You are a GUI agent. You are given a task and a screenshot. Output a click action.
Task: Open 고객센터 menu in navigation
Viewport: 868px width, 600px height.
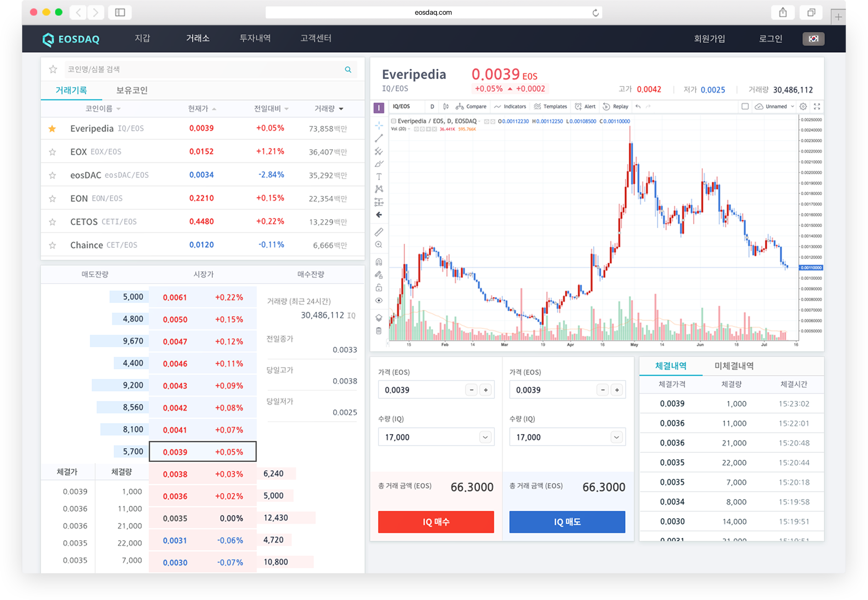pos(316,39)
